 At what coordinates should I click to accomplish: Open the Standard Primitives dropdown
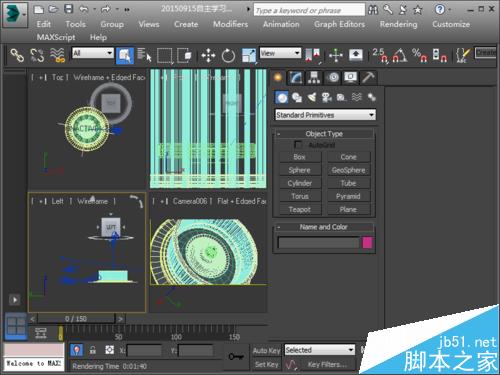tap(325, 115)
